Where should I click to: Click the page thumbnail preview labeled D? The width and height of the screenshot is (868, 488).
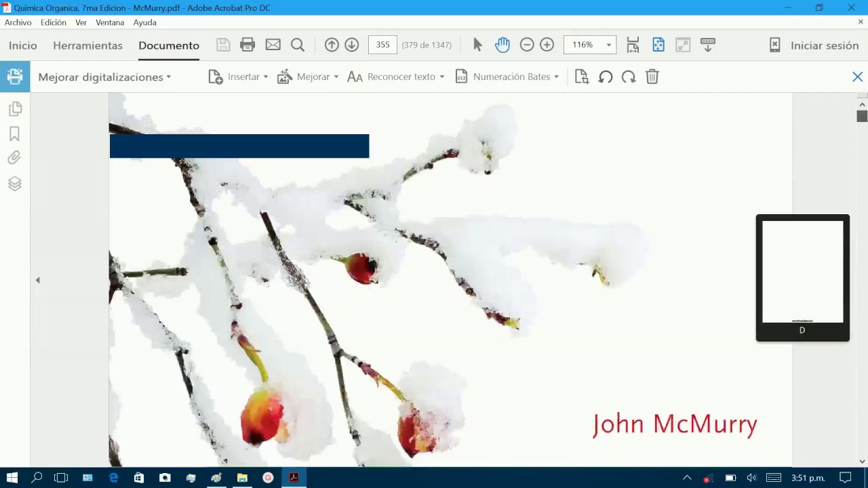pyautogui.click(x=803, y=278)
